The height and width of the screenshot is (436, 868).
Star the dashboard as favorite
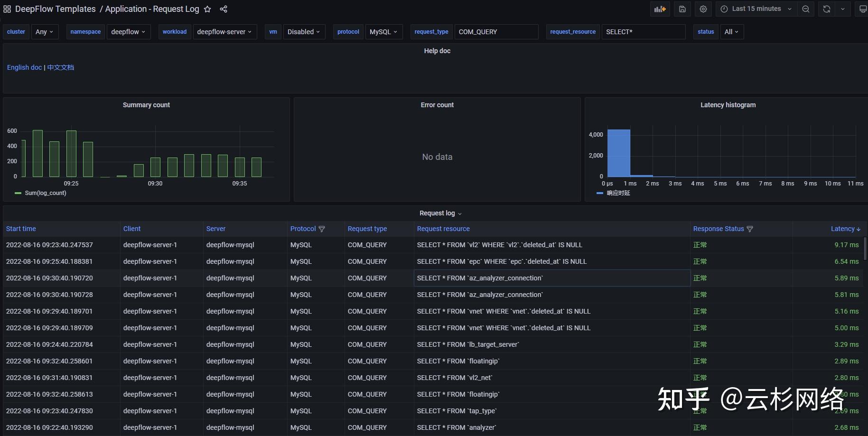click(x=207, y=9)
